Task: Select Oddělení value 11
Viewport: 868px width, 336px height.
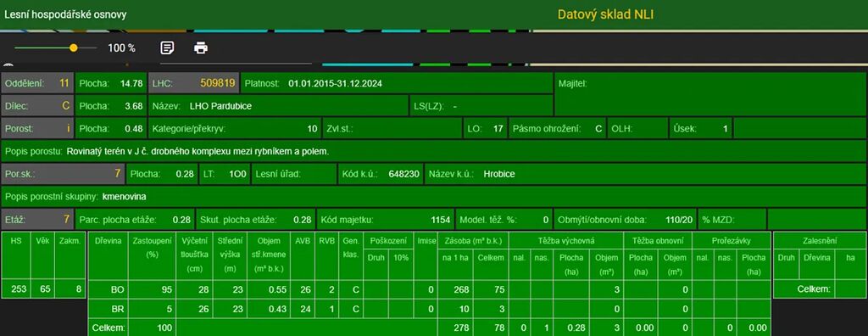Action: pyautogui.click(x=64, y=83)
